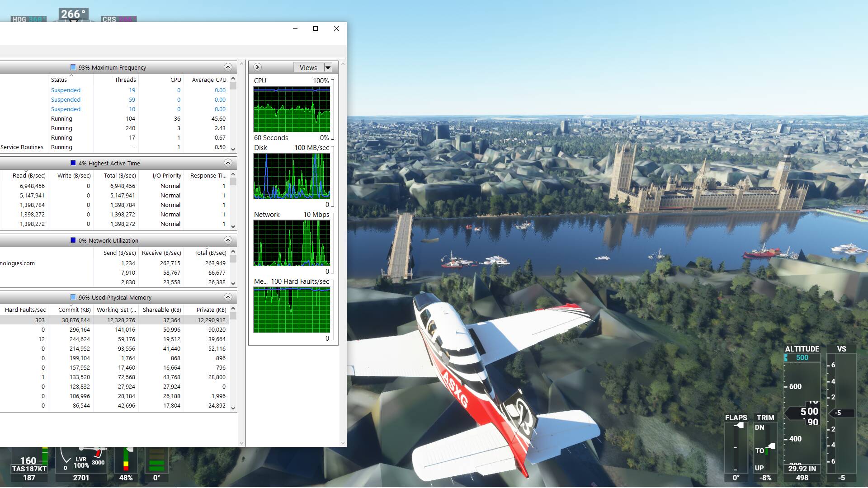Sort by the Average CPU column header
Image resolution: width=868 pixels, height=488 pixels.
pyautogui.click(x=206, y=80)
